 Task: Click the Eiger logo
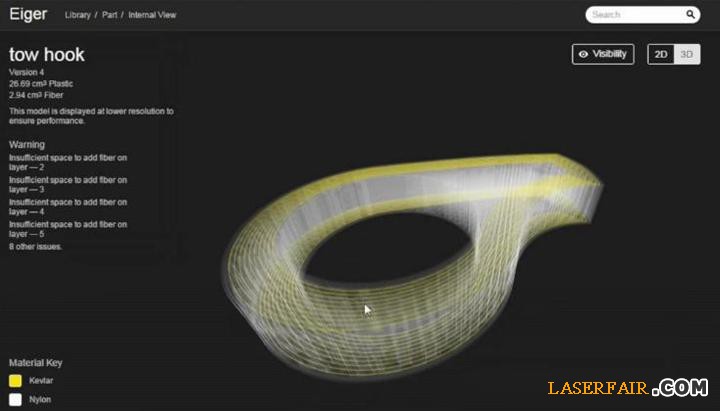pyautogui.click(x=28, y=15)
